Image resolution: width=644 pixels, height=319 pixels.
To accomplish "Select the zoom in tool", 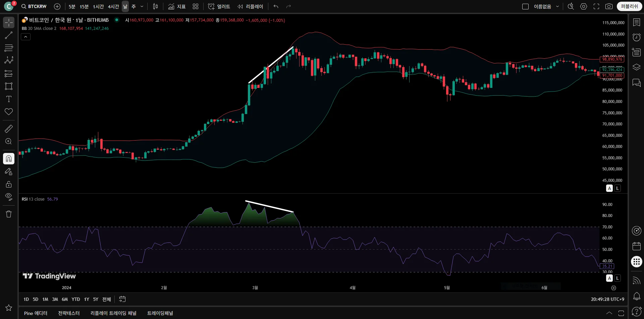I will tap(9, 141).
